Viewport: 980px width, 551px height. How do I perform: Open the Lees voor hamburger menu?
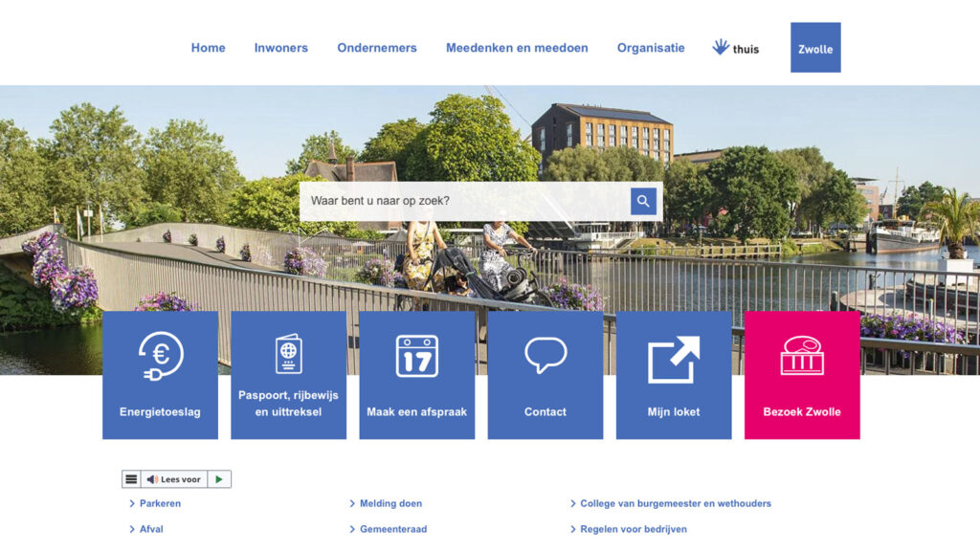click(131, 479)
